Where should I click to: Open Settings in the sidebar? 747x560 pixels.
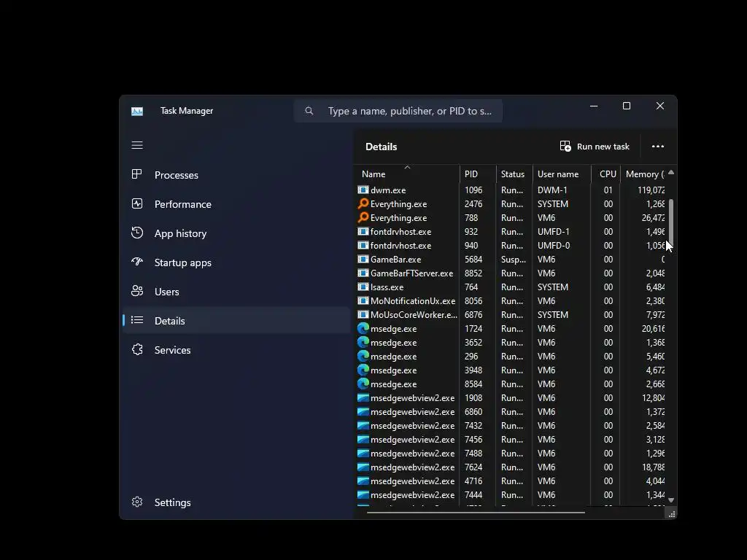point(236,502)
